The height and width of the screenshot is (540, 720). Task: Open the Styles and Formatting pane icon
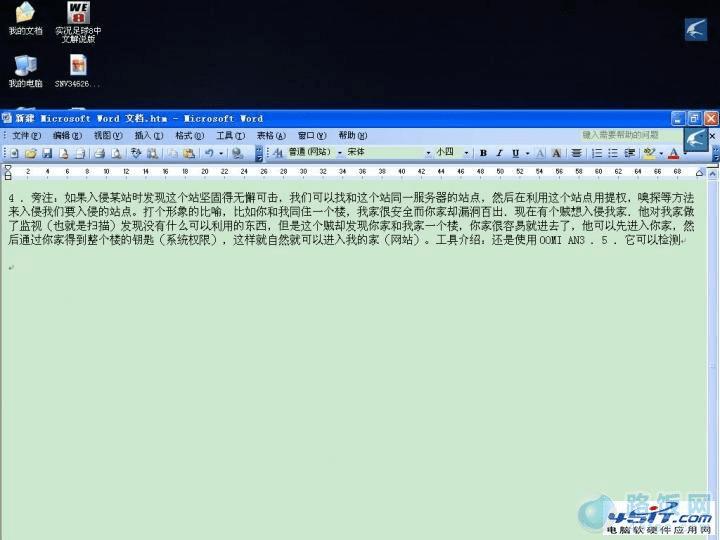[x=278, y=153]
